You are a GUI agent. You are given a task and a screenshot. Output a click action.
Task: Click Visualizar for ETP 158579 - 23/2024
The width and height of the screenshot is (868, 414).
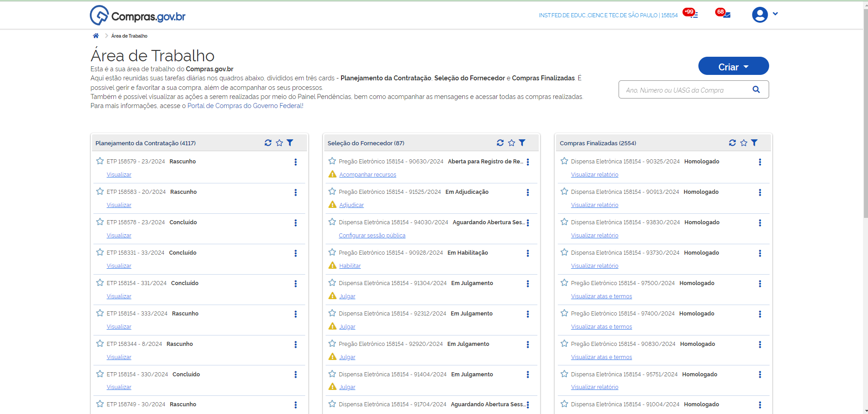119,175
